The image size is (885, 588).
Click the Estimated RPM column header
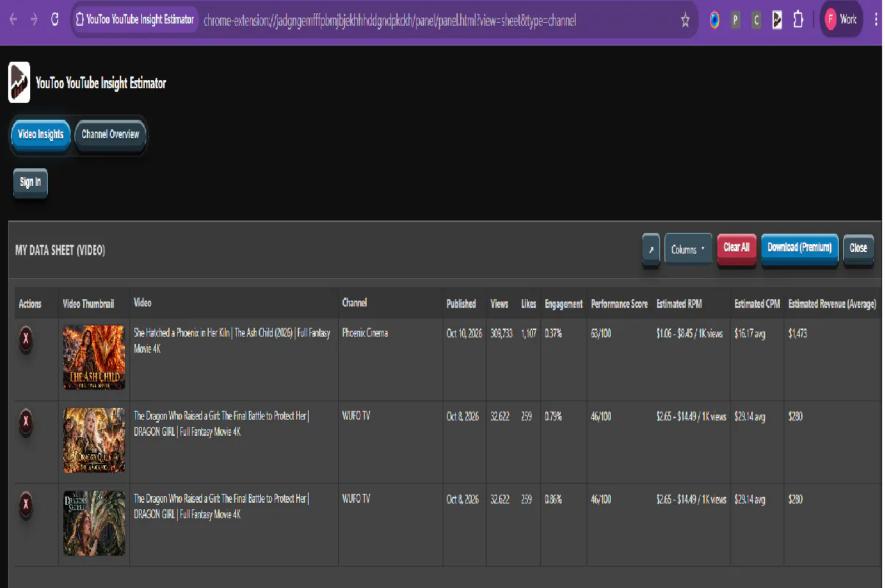coord(680,304)
